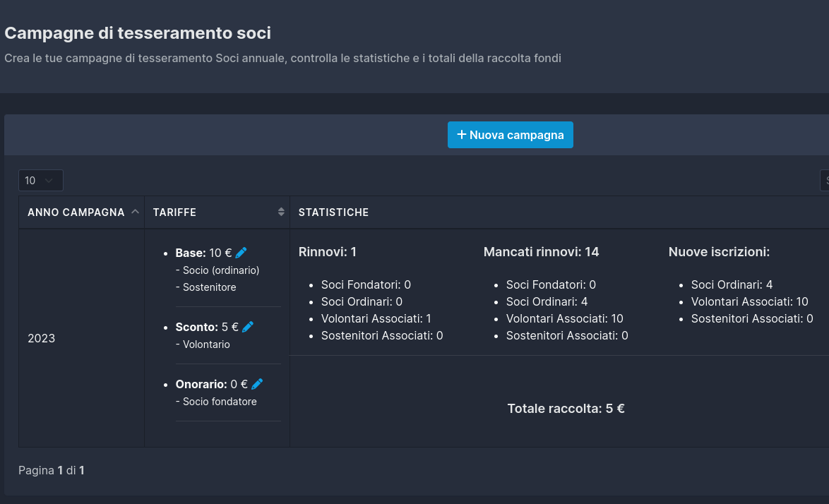Click the Onorario 0 € tariff label
This screenshot has height=504, width=829.
pos(211,384)
